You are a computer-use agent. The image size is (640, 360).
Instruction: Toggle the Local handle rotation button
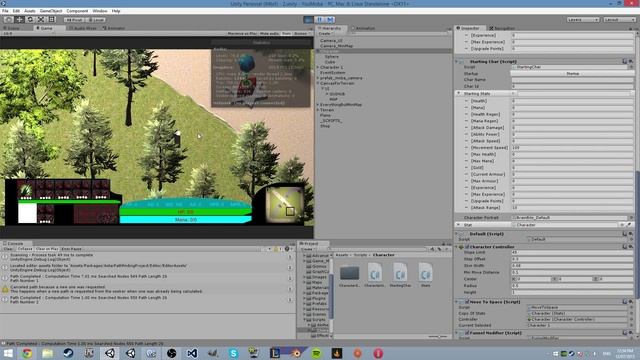click(x=96, y=20)
